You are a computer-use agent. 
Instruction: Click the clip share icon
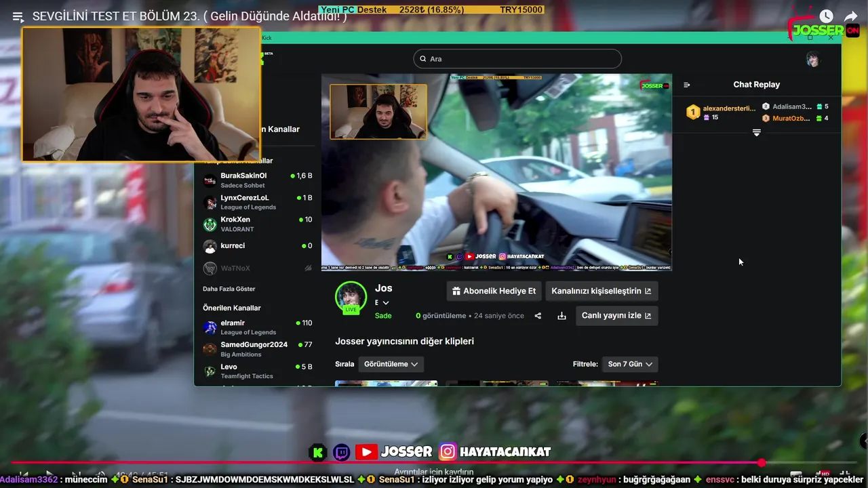538,316
